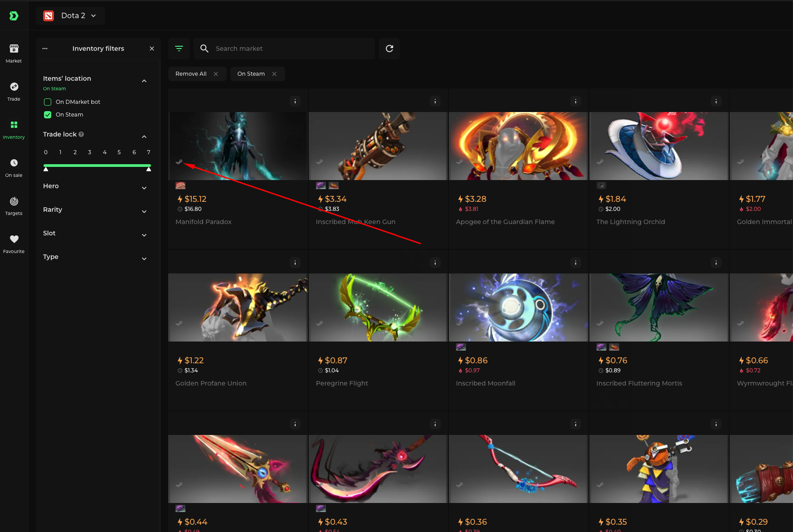Click the Remove All filter chip
793x532 pixels.
point(197,74)
